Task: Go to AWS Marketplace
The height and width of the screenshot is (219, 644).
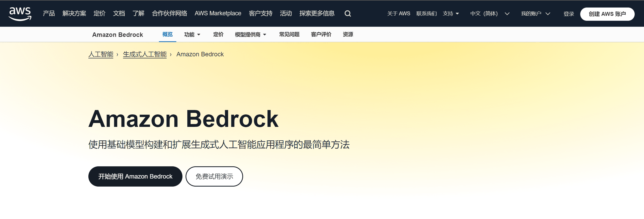Action: [218, 13]
